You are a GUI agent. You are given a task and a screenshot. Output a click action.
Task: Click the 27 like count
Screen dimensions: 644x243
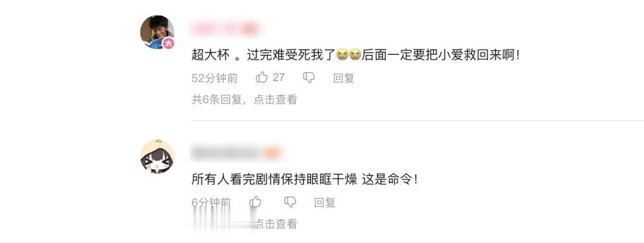click(278, 77)
